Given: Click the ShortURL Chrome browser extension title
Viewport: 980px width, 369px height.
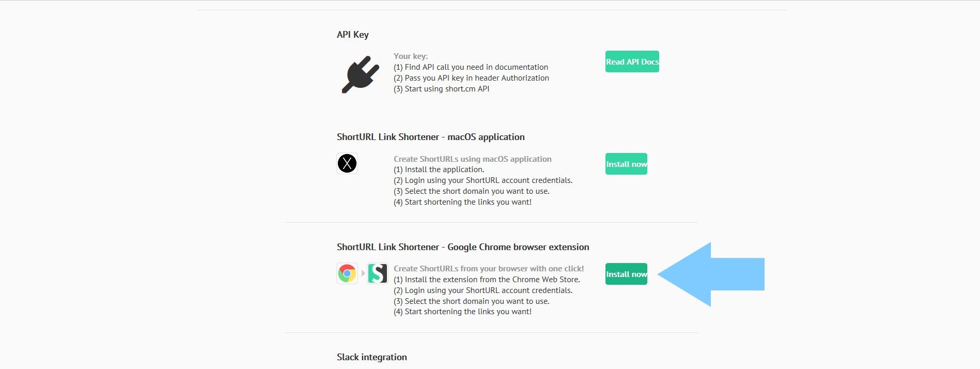Looking at the screenshot, I should coord(462,247).
